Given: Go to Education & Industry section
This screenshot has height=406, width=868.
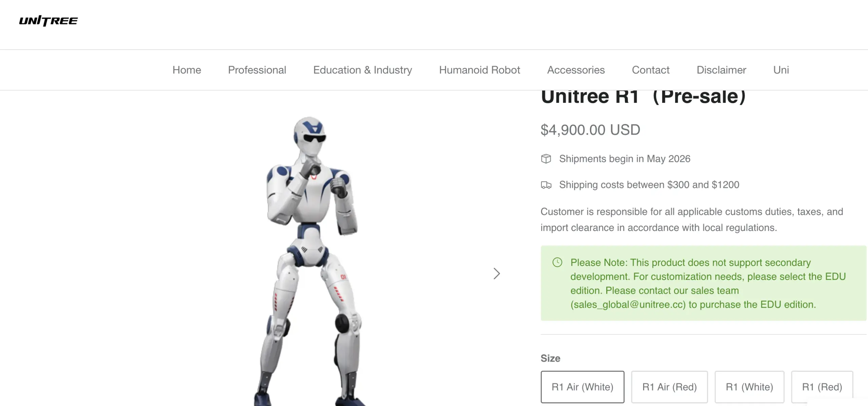Looking at the screenshot, I should [x=362, y=70].
